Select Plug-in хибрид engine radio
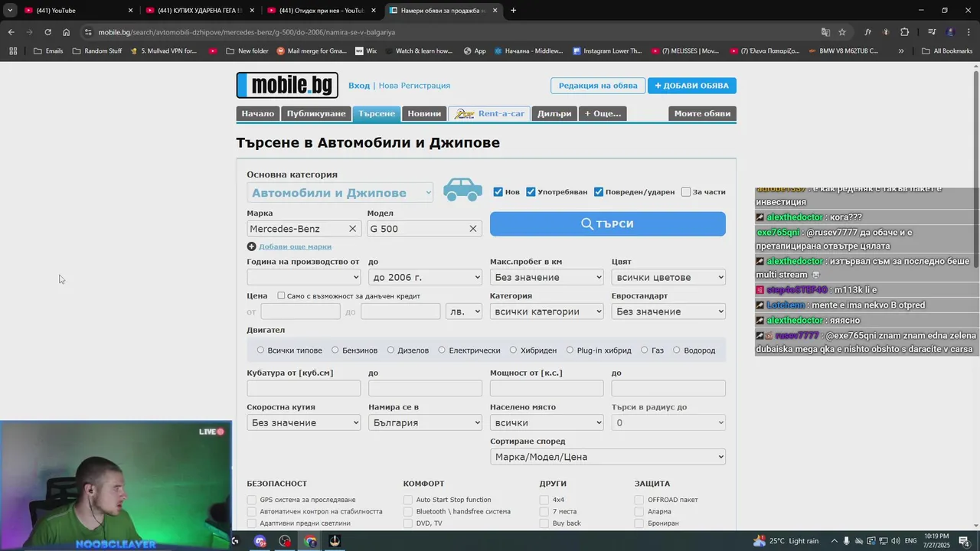 (570, 350)
